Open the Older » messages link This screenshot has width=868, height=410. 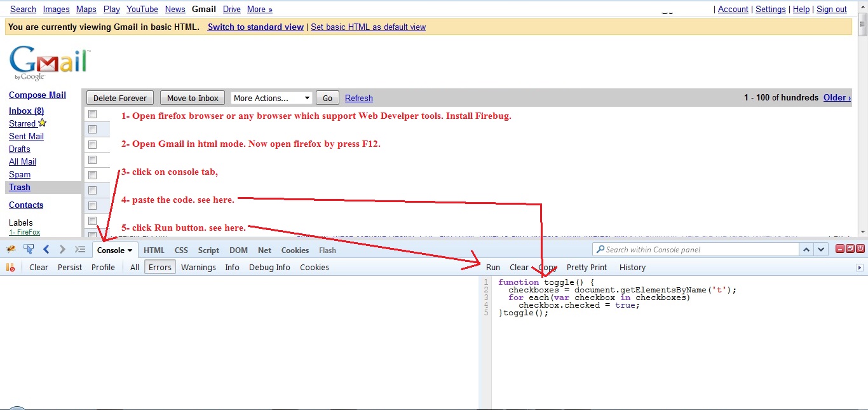837,97
